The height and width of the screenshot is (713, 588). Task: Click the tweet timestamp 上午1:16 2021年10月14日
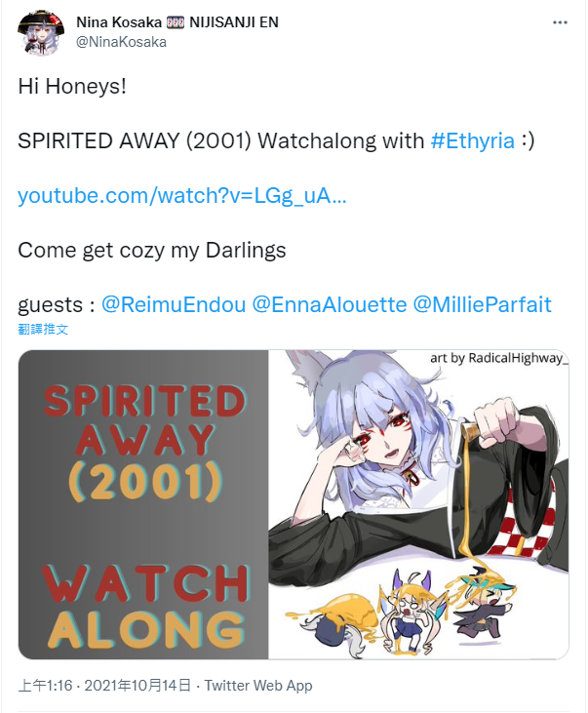104,686
